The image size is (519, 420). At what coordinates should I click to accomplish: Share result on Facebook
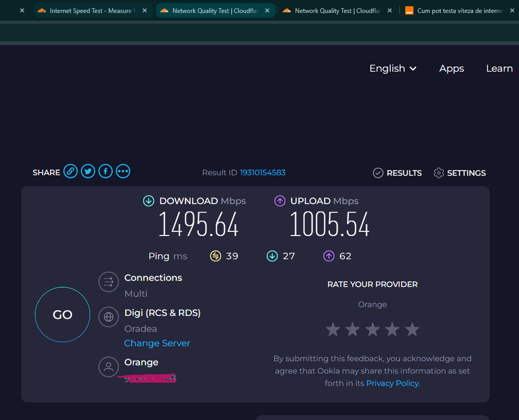105,172
